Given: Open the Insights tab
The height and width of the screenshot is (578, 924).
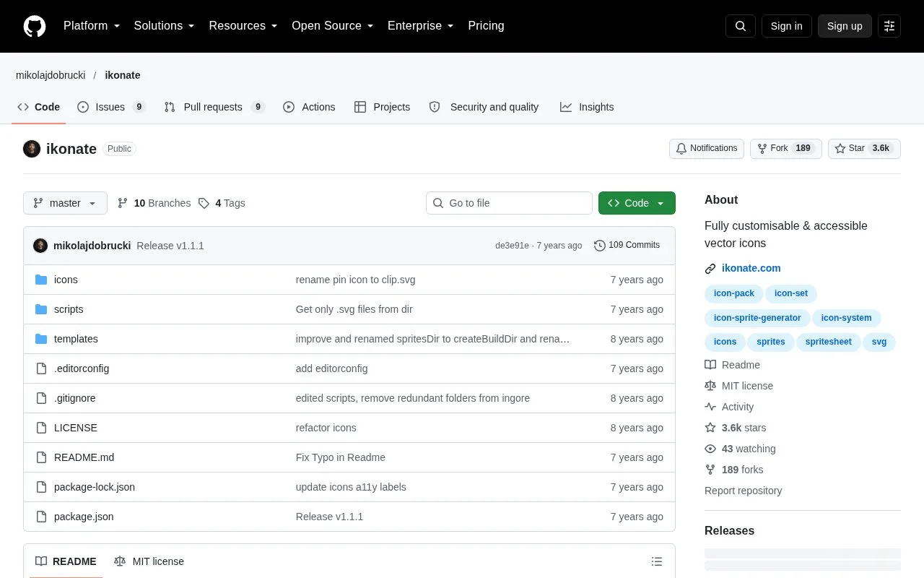Looking at the screenshot, I should click(x=587, y=107).
